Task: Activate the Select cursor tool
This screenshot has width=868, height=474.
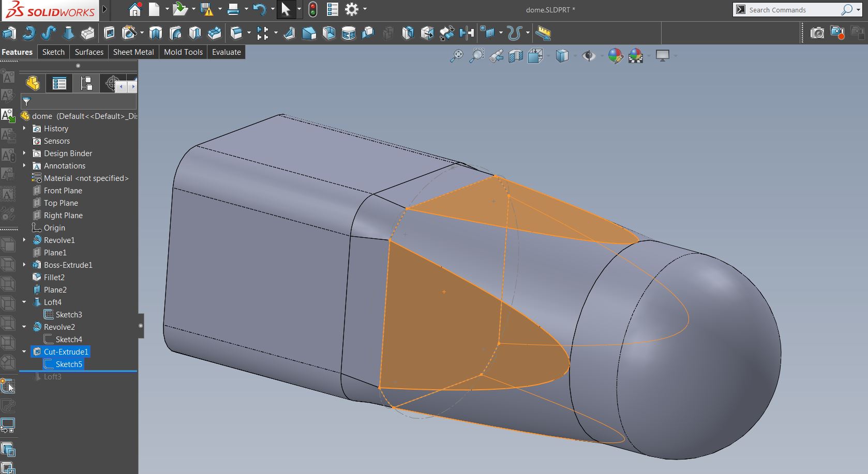Action: (x=286, y=9)
